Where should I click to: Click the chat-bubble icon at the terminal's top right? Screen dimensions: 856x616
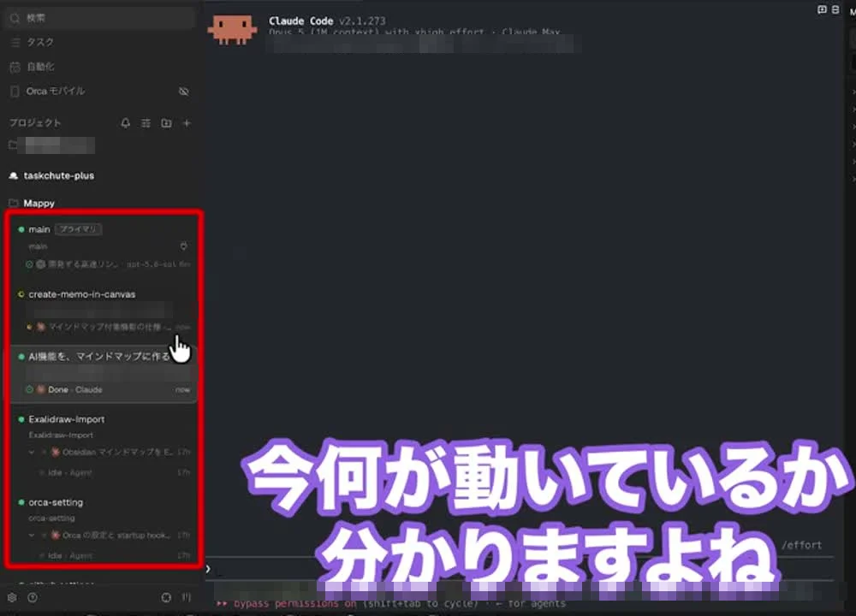tap(822, 9)
